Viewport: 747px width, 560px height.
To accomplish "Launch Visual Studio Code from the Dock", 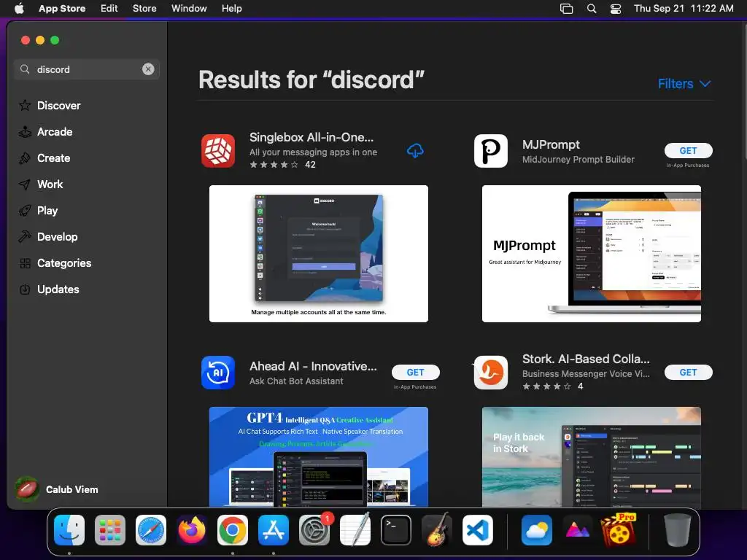I will [478, 530].
